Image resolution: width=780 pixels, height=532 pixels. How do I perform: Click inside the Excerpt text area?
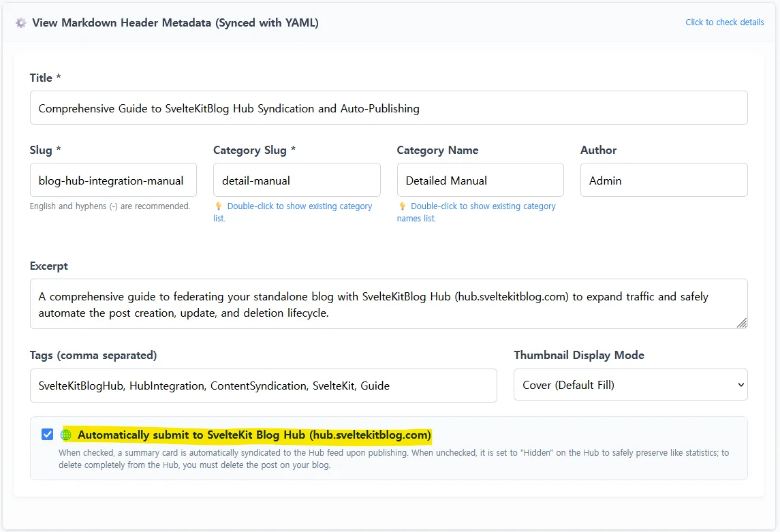(388, 304)
